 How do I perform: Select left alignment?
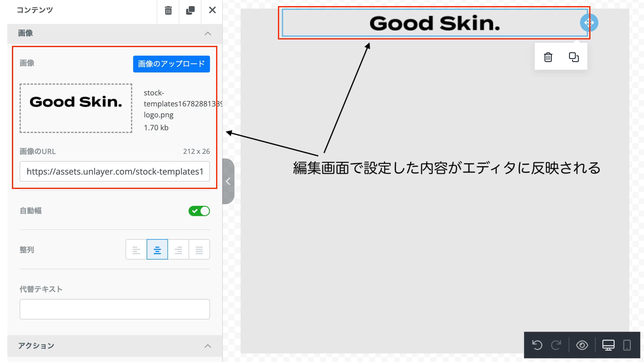click(x=136, y=250)
